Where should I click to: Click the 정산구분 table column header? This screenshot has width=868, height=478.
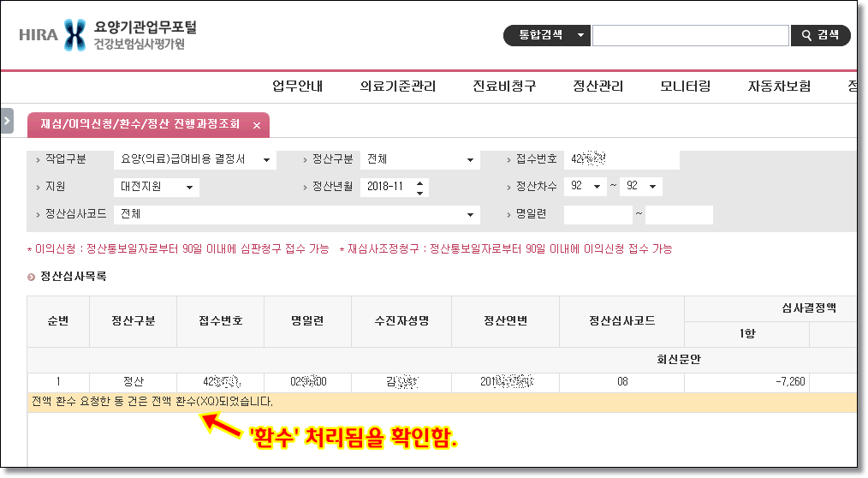point(133,321)
